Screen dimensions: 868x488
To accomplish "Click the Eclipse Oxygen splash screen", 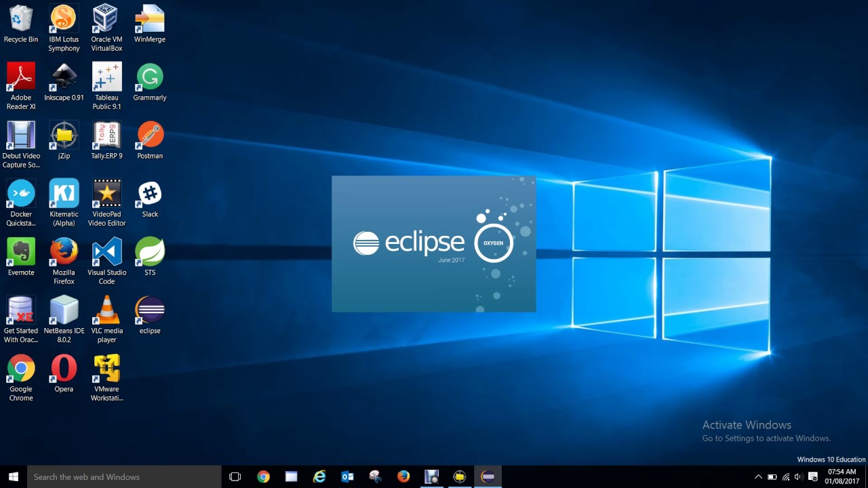I will [434, 244].
